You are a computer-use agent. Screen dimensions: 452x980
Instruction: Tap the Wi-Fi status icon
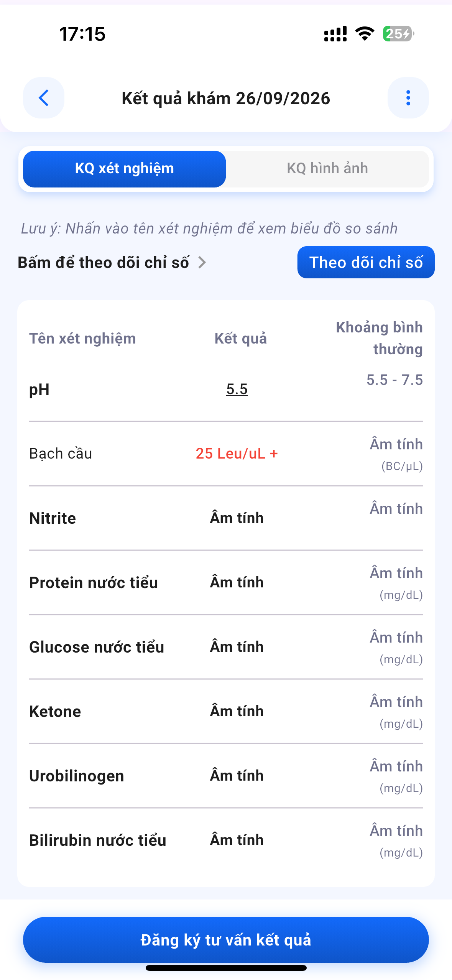tap(365, 34)
